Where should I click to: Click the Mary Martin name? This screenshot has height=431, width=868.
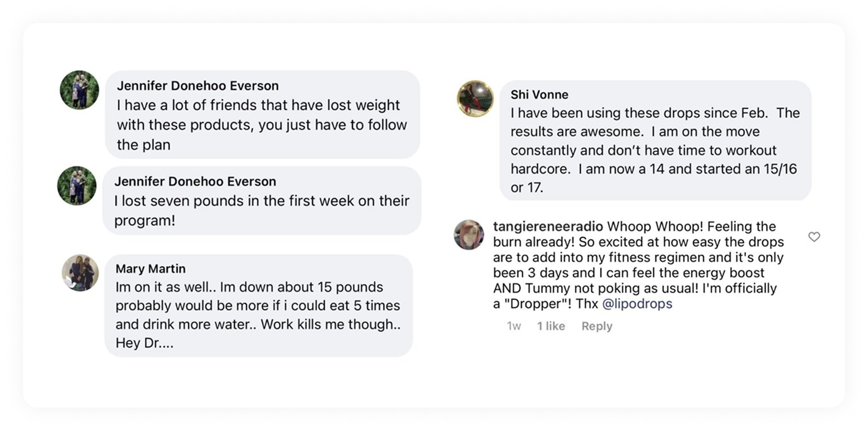pos(150,269)
